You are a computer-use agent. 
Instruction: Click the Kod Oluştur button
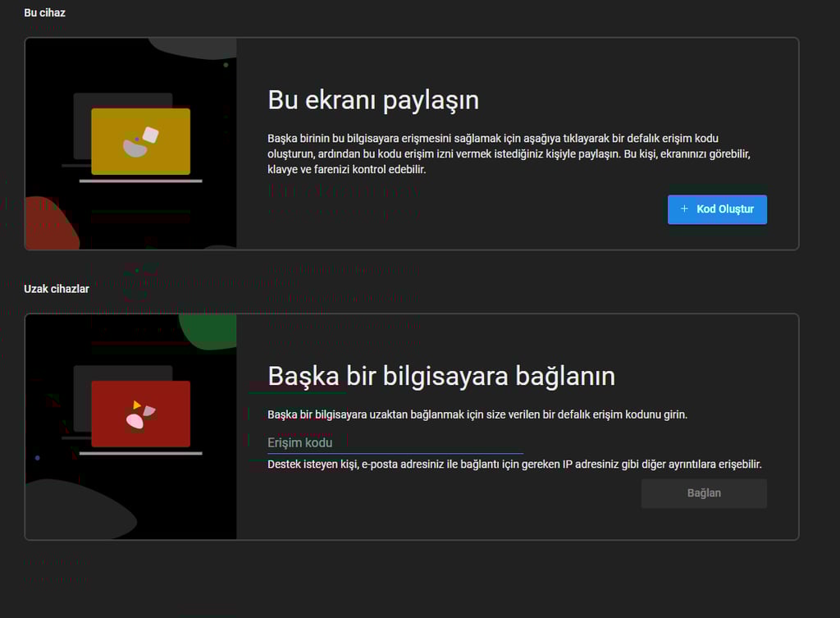coord(717,209)
